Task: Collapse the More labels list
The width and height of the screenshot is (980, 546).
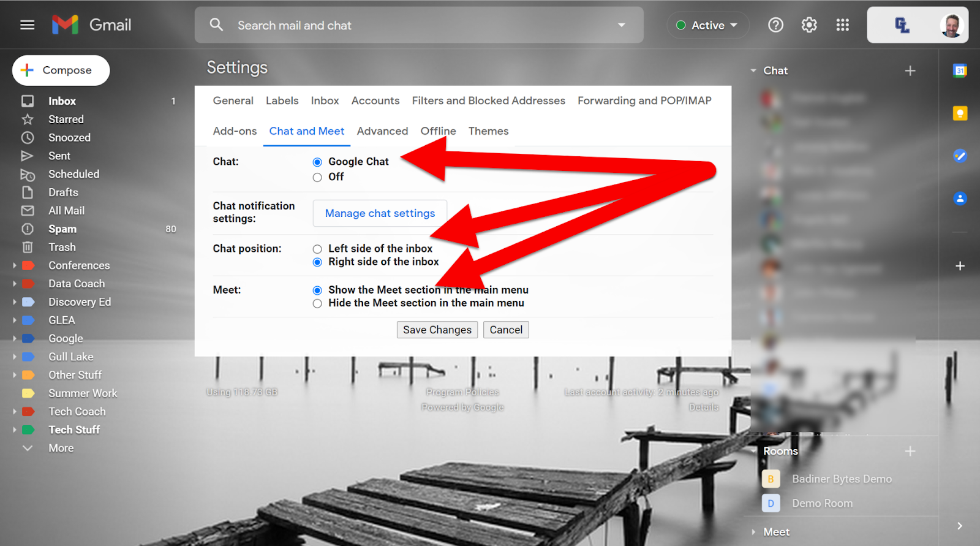Action: (28, 449)
